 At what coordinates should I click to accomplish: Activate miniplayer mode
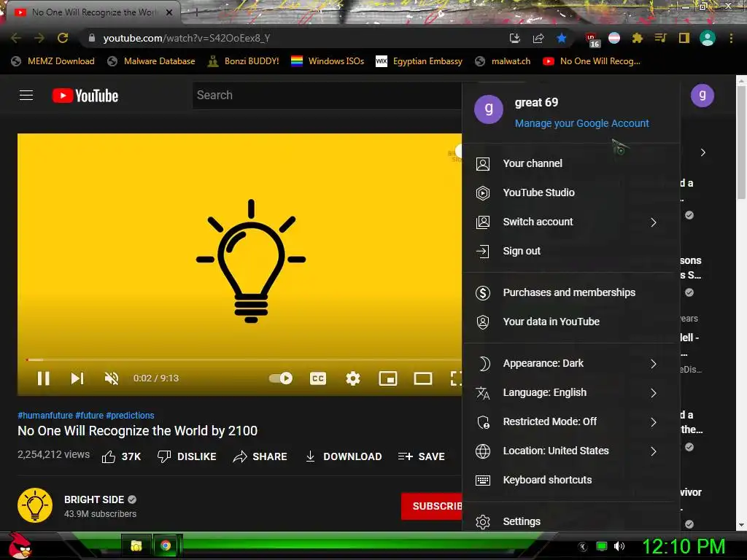pos(388,378)
